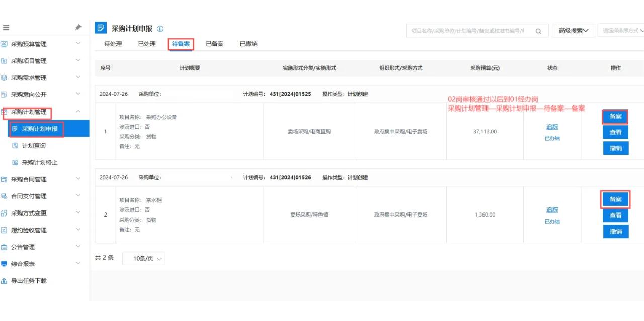Click the 计划查询 submenu icon
The height and width of the screenshot is (321, 644).
click(15, 146)
